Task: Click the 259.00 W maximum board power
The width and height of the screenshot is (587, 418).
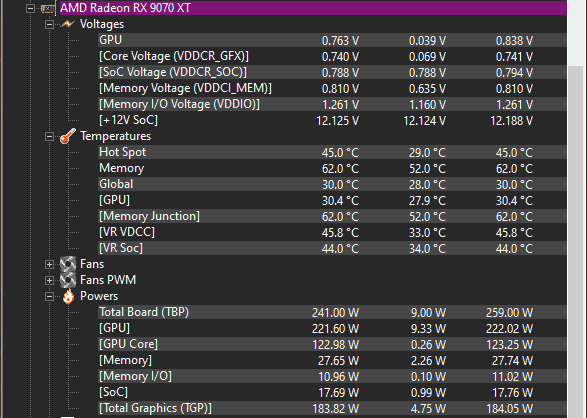Action: tap(510, 313)
